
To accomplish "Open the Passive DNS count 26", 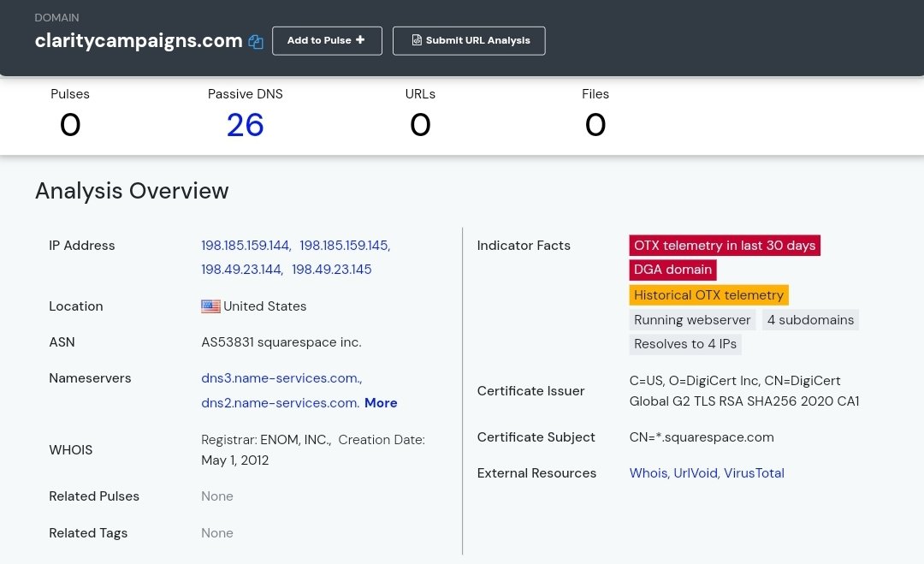I will point(245,125).
